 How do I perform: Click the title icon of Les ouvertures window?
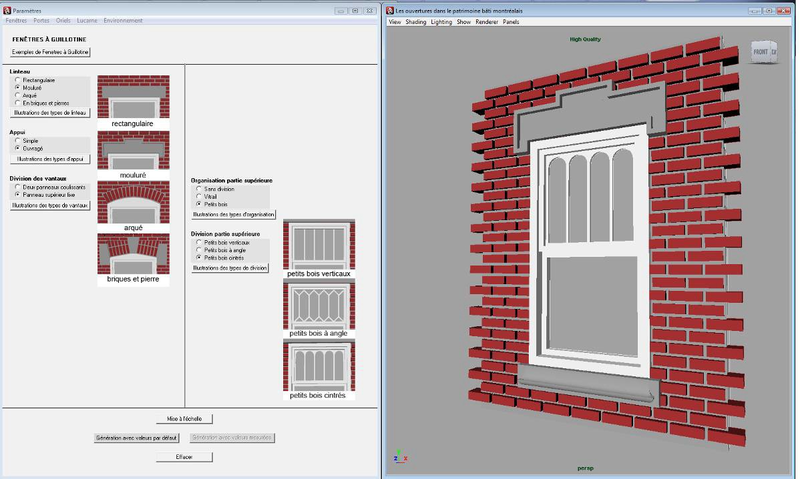coord(390,10)
